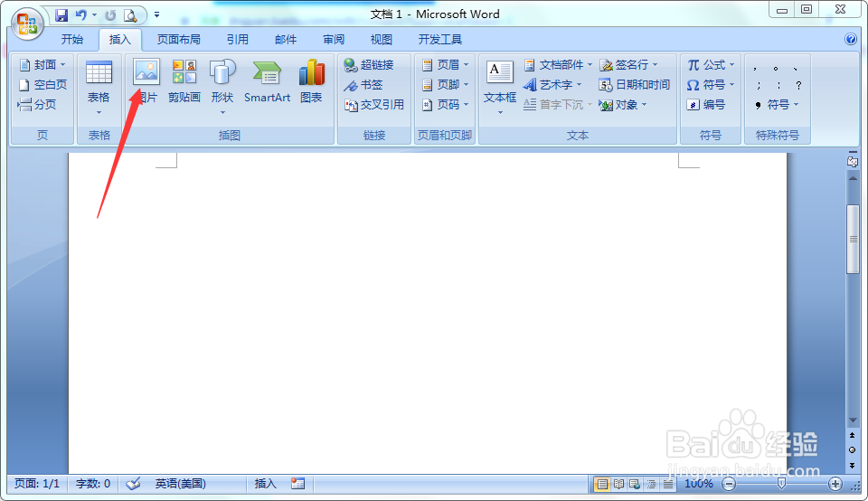The image size is (868, 501).
Task: Open the 引用 tab
Action: tap(238, 39)
